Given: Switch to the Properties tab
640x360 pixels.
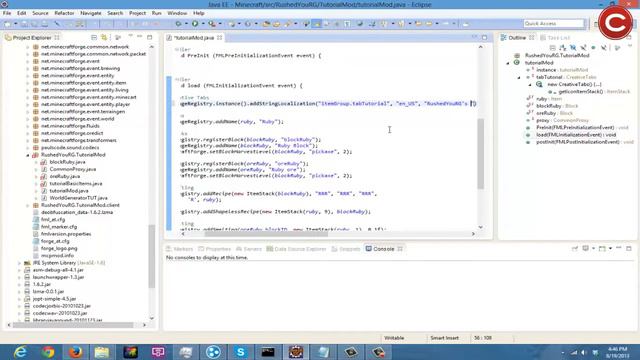Looking at the screenshot, I should 215,249.
